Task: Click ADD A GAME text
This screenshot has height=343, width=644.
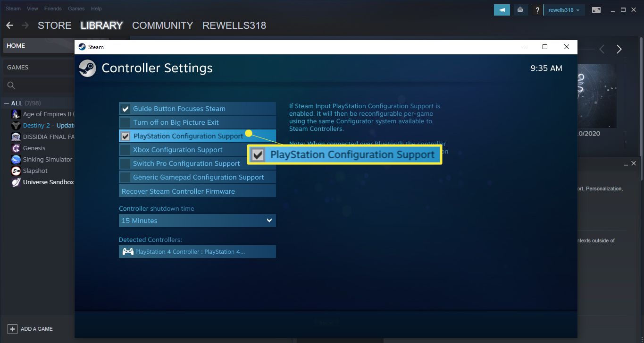Action: pos(37,329)
